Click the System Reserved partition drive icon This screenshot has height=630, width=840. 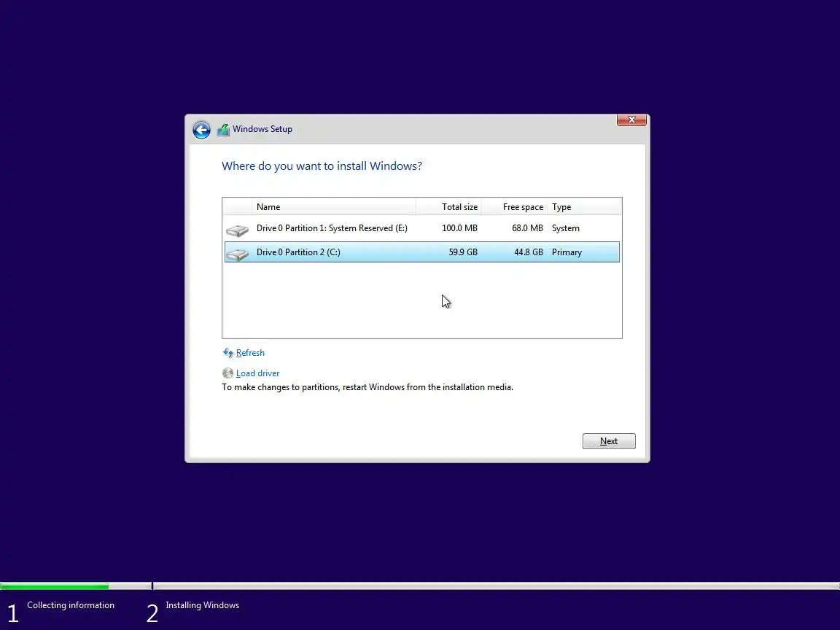237,230
